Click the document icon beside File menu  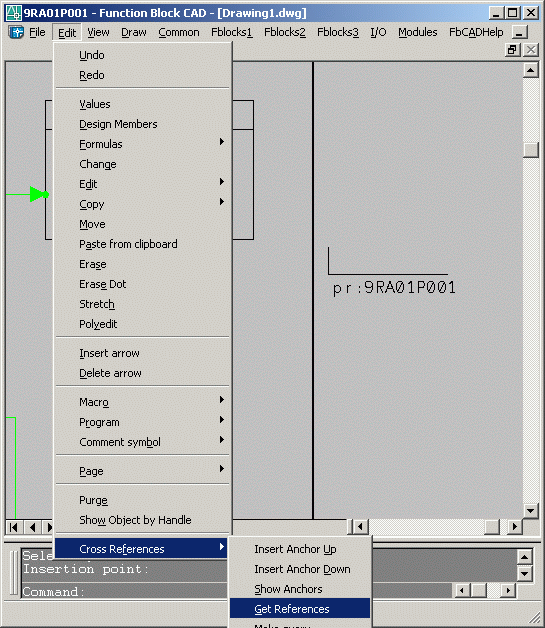16,32
